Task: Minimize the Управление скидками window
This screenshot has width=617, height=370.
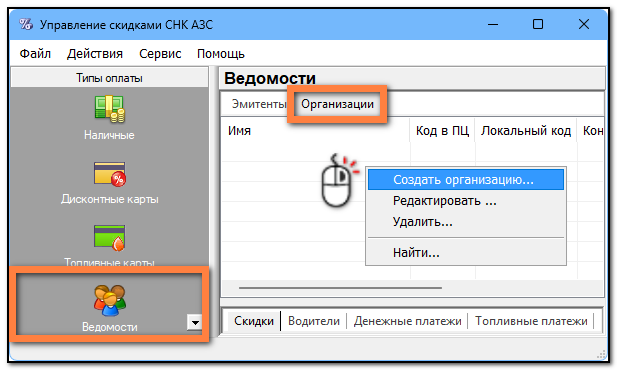Action: (x=493, y=24)
